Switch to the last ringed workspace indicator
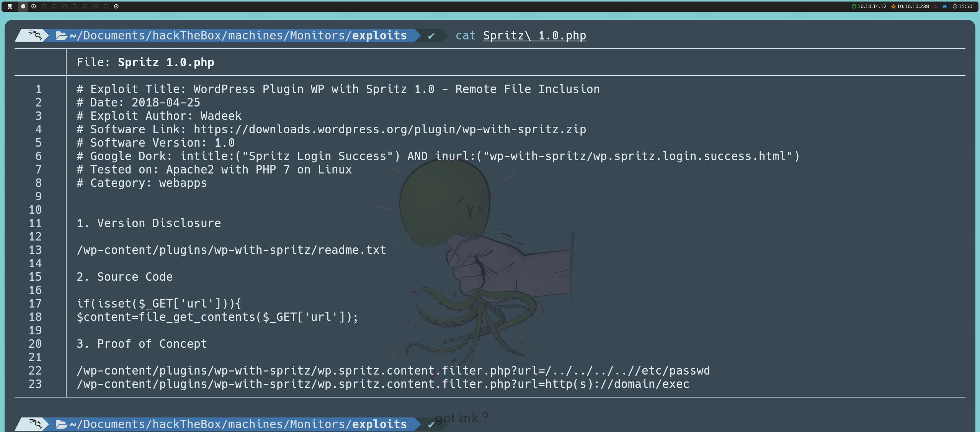Viewport: 980px width, 432px height. pyautogui.click(x=116, y=6)
